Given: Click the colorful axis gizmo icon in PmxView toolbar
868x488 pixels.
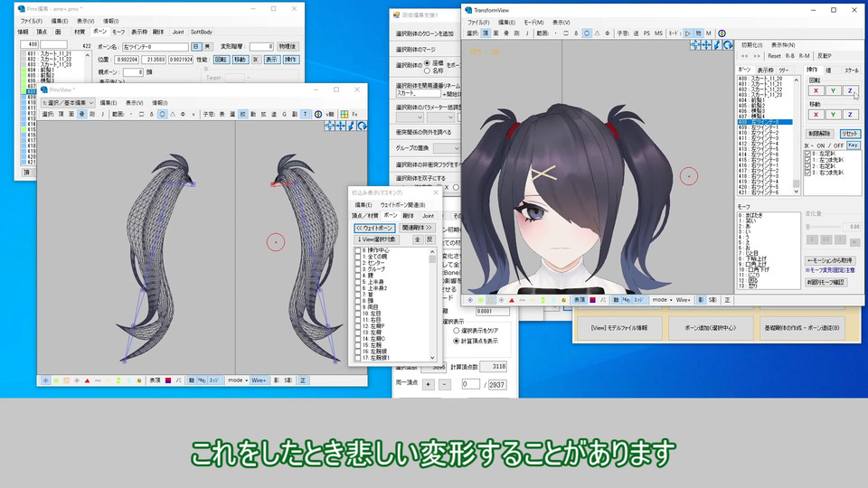Looking at the screenshot, I should tap(318, 114).
